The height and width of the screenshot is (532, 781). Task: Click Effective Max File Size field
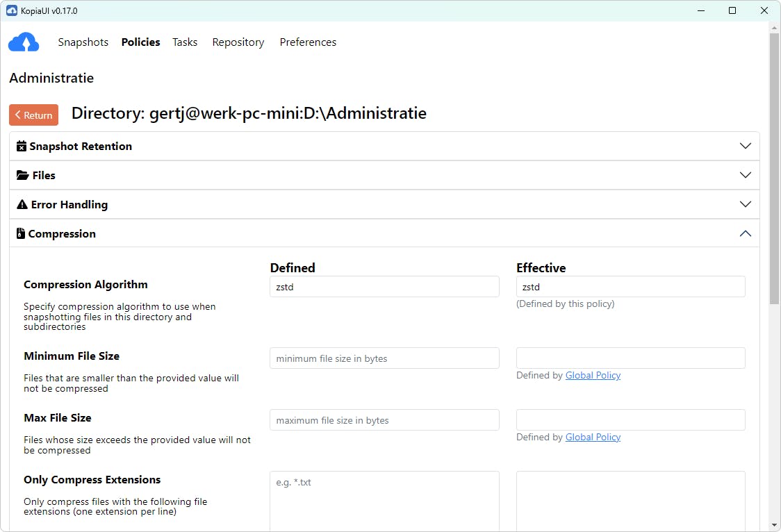pos(631,420)
